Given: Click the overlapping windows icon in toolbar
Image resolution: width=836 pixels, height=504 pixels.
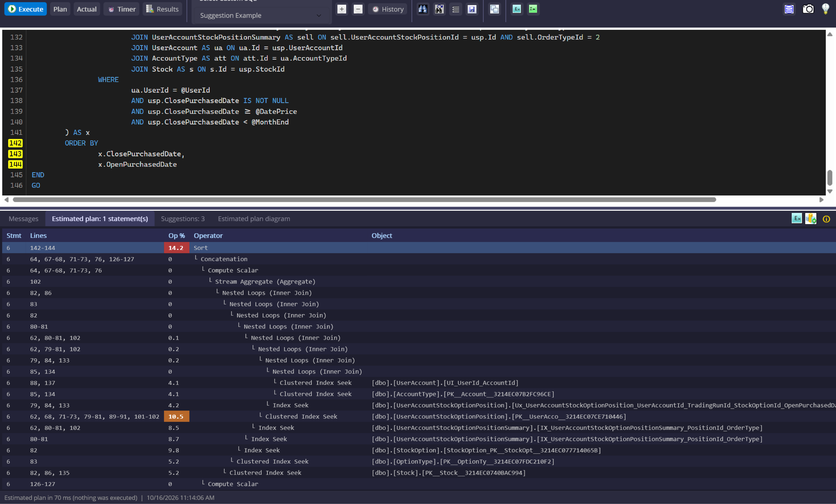Looking at the screenshot, I should pyautogui.click(x=494, y=9).
